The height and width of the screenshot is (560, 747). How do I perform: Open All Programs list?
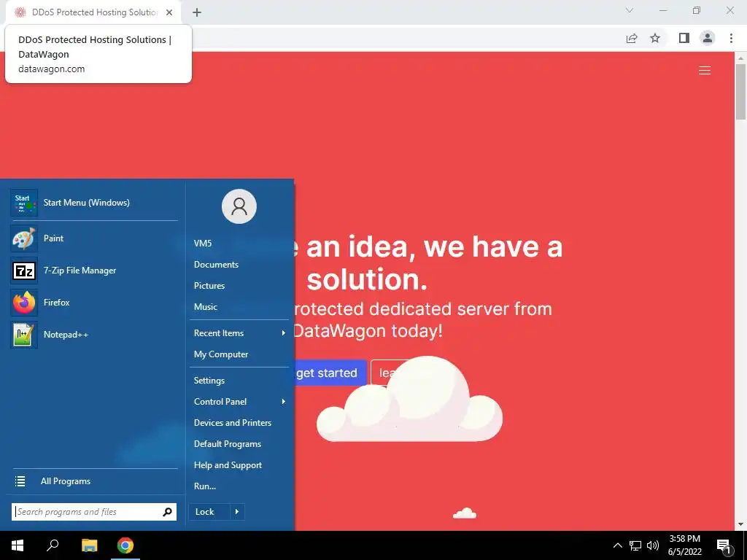click(94, 481)
